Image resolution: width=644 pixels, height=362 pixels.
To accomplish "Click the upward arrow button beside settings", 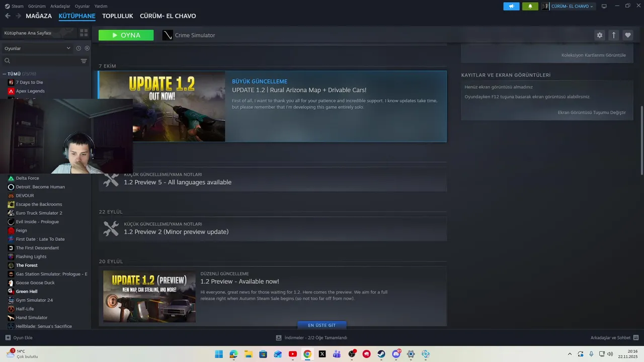I will pos(613,35).
